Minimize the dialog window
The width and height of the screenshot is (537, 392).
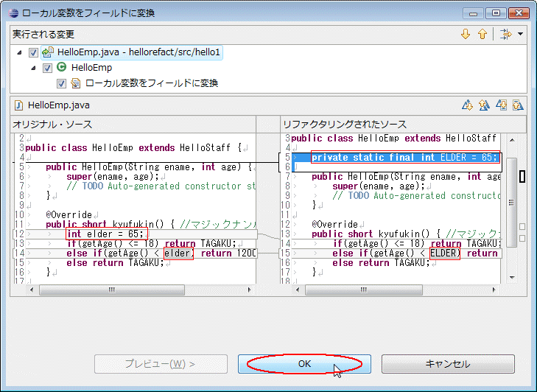[474, 13]
